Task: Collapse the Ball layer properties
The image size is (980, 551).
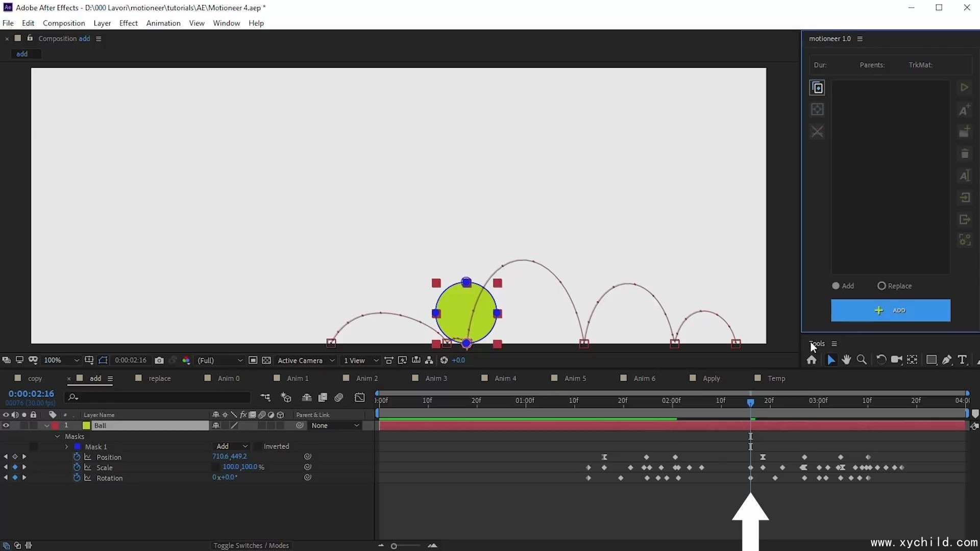Action: tap(47, 425)
